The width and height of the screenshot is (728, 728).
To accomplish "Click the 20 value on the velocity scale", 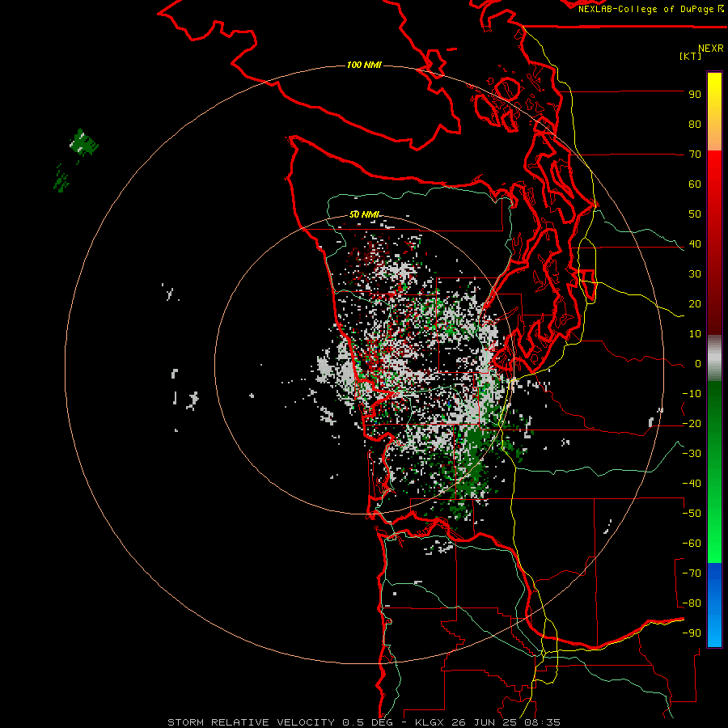I will [x=695, y=303].
